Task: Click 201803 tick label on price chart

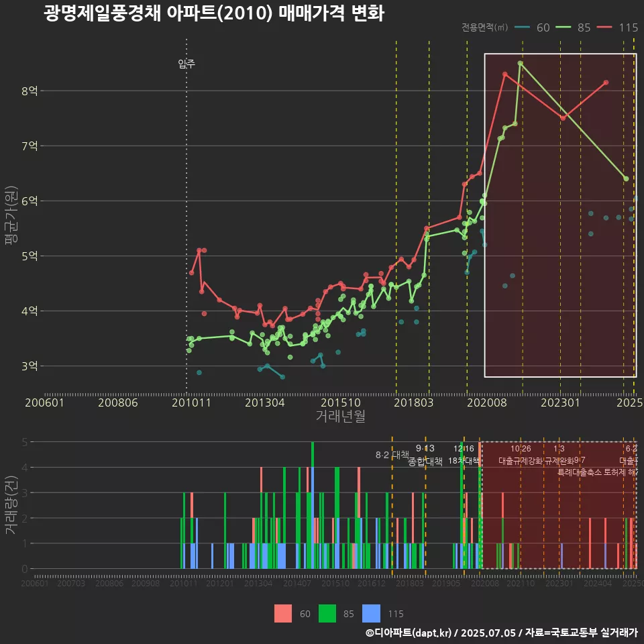Action: pyautogui.click(x=414, y=402)
